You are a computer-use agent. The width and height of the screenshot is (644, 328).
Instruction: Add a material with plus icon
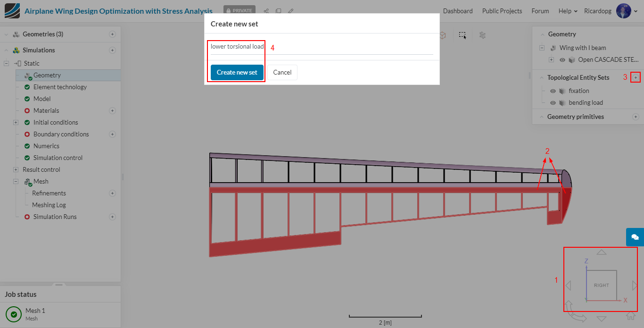112,110
